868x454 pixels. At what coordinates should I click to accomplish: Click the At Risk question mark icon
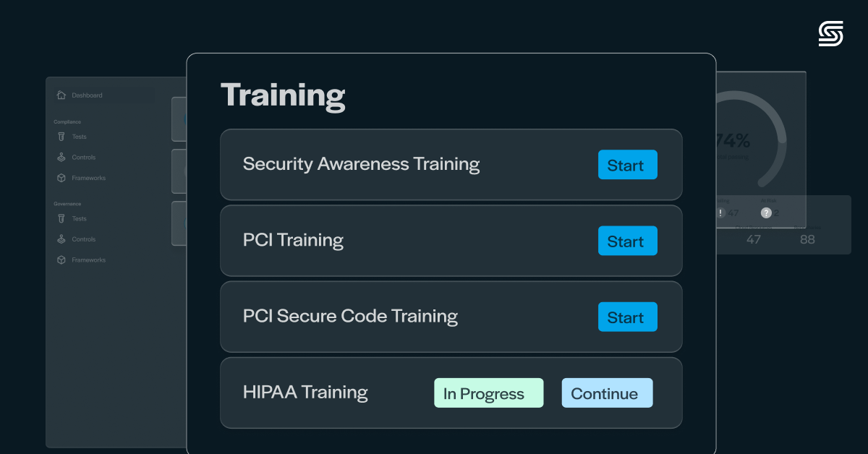coord(765,213)
